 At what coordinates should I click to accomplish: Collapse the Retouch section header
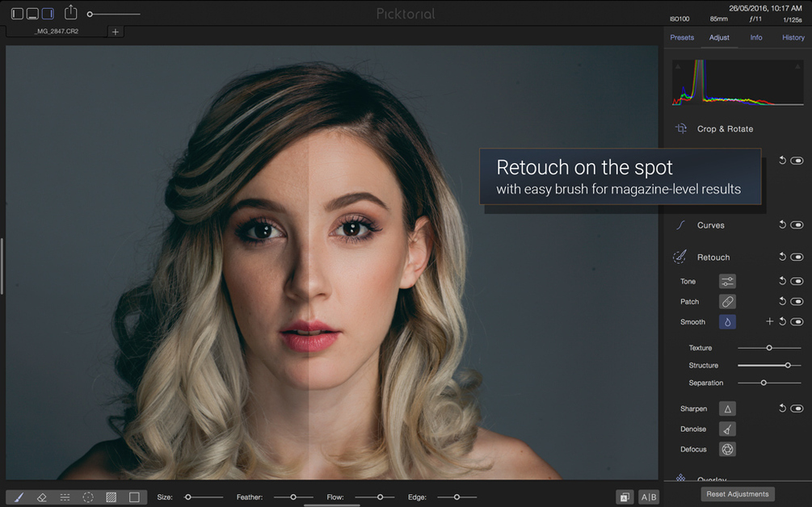tap(713, 257)
